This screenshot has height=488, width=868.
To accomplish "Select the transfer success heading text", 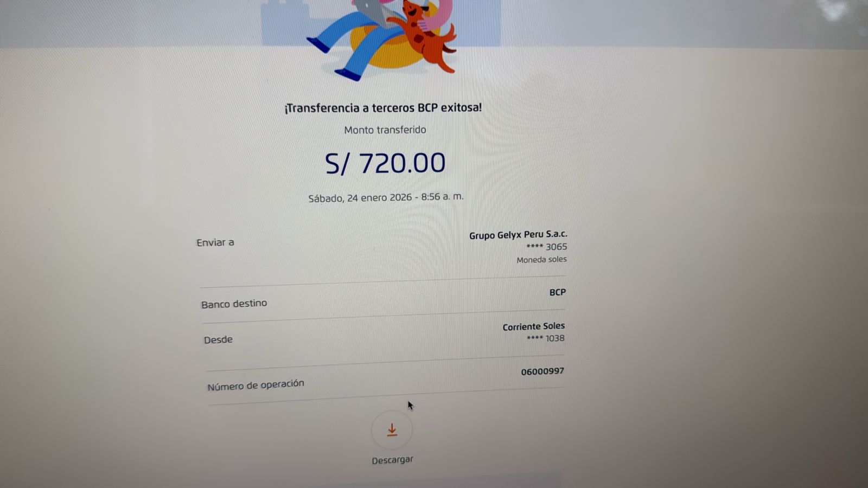I will (x=383, y=108).
